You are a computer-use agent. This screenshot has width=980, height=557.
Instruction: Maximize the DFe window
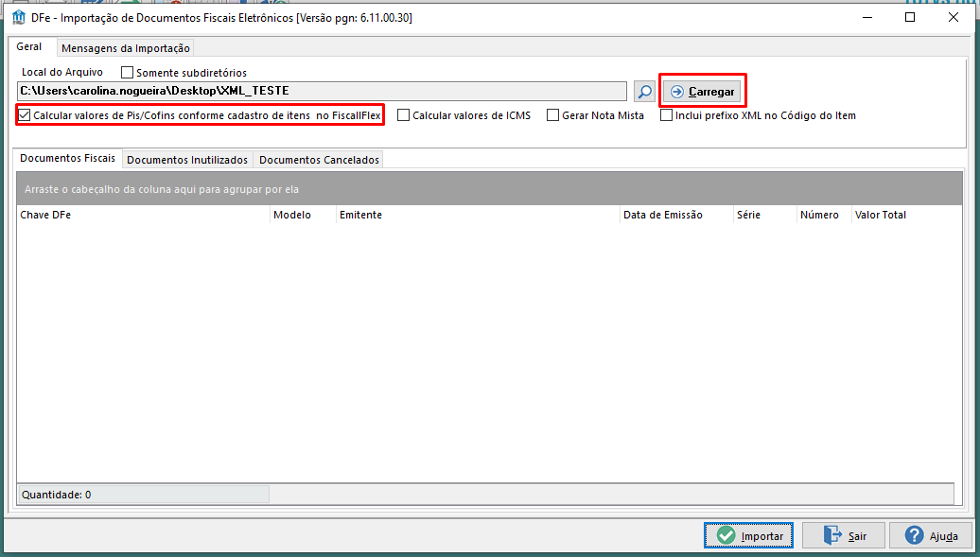click(910, 18)
